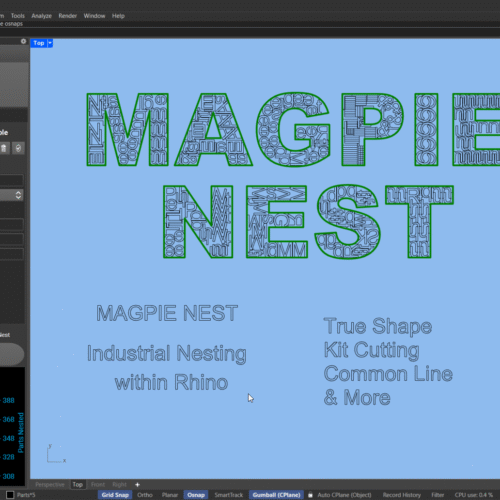Viewport: 500px width, 500px height.
Task: Select the Industrial Nesting text object
Action: [x=167, y=354]
